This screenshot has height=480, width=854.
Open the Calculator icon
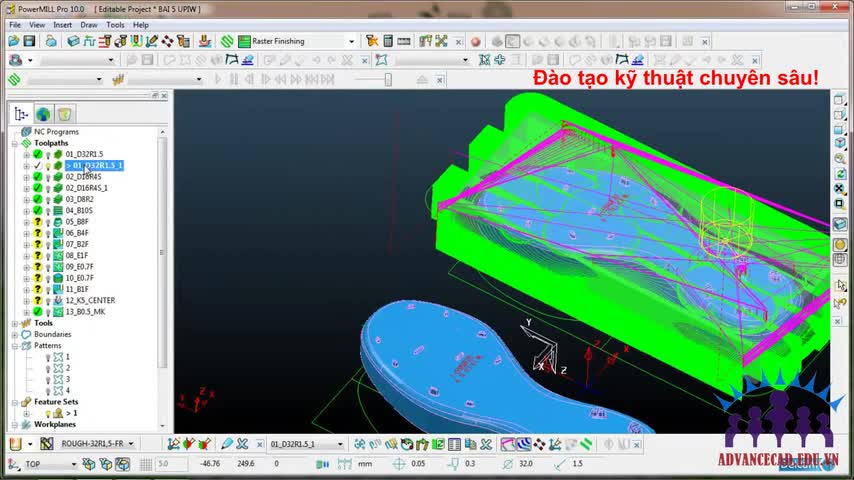tap(388, 41)
